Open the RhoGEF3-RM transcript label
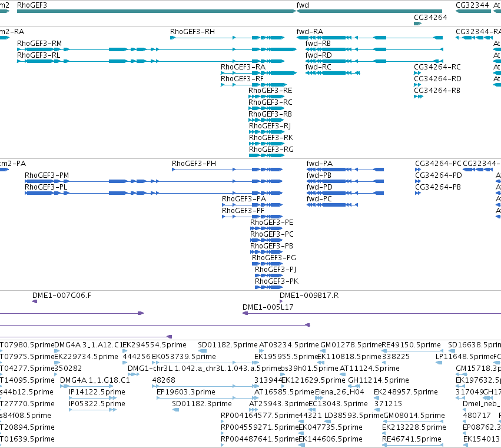This screenshot has width=501, height=448. (x=39, y=44)
